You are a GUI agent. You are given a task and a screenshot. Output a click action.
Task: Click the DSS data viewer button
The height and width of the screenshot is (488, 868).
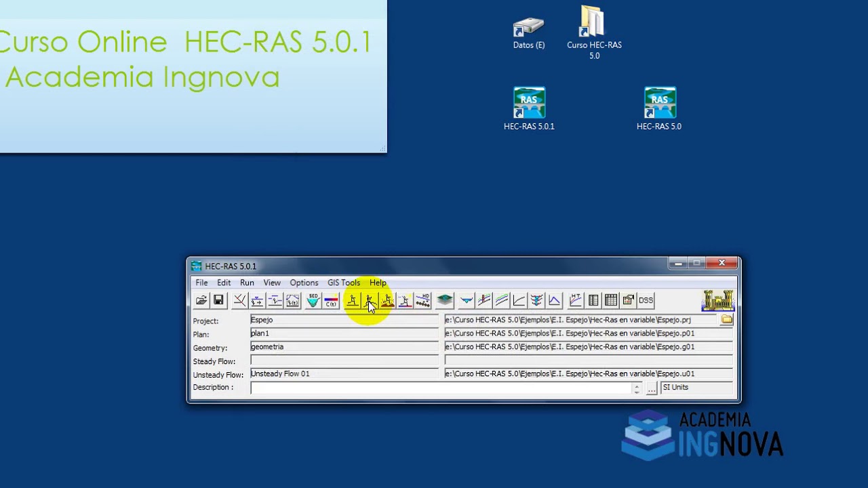click(646, 300)
